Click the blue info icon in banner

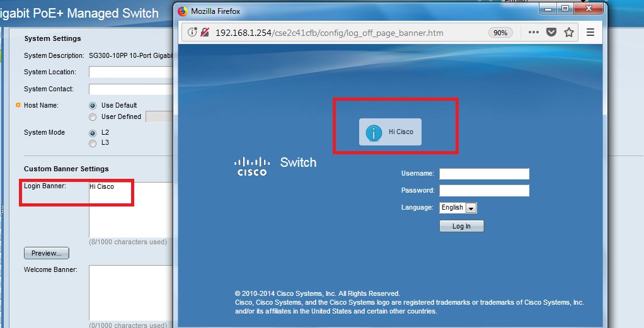coord(374,133)
